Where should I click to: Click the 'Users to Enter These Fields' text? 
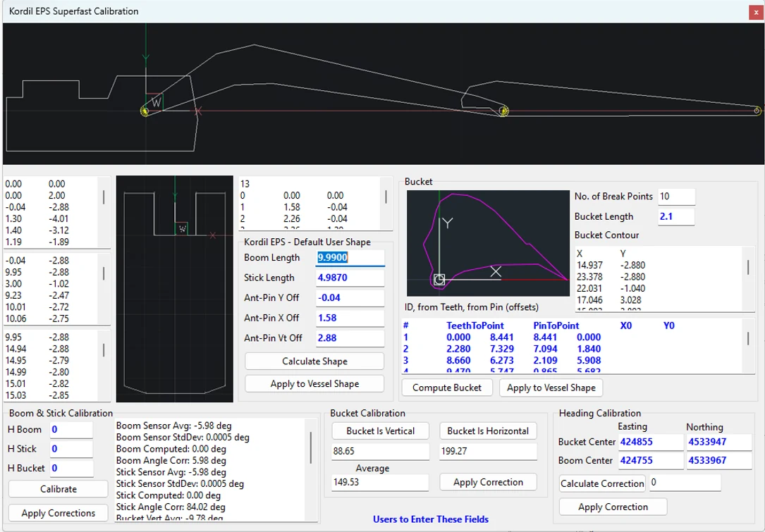(431, 520)
